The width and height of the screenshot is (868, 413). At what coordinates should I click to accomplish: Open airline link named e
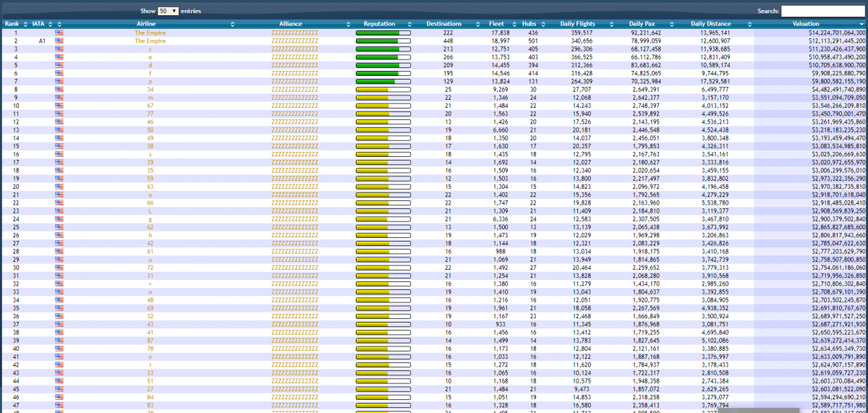tap(150, 57)
